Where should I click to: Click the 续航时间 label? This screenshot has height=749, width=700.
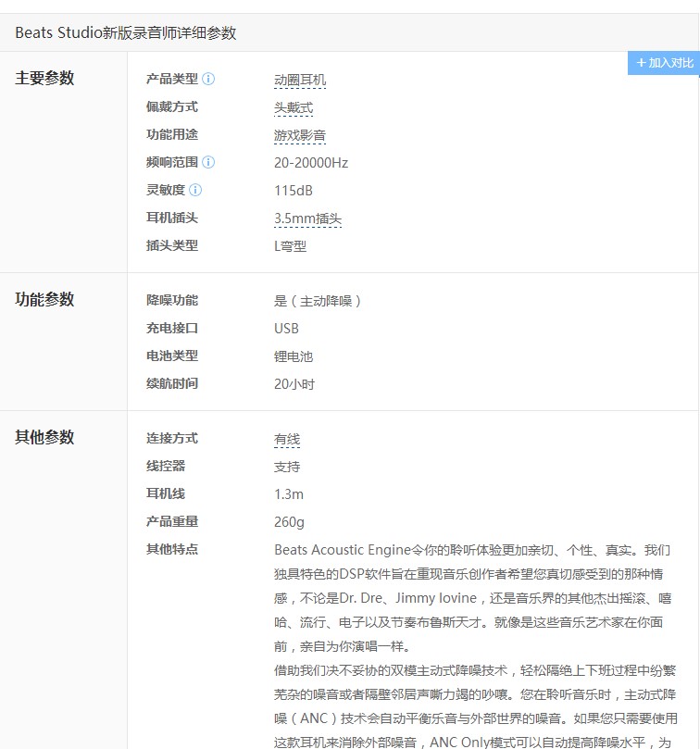click(x=172, y=383)
